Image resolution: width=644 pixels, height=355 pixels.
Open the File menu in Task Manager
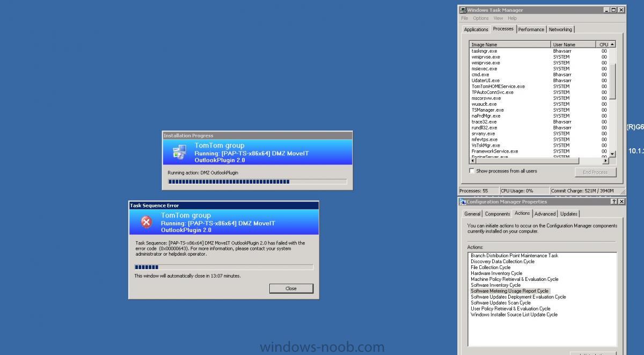coord(465,18)
